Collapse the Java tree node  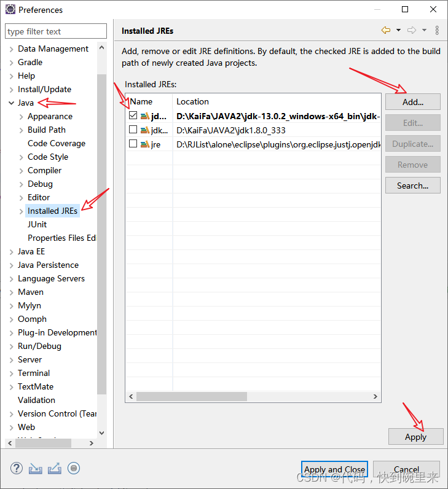[11, 103]
